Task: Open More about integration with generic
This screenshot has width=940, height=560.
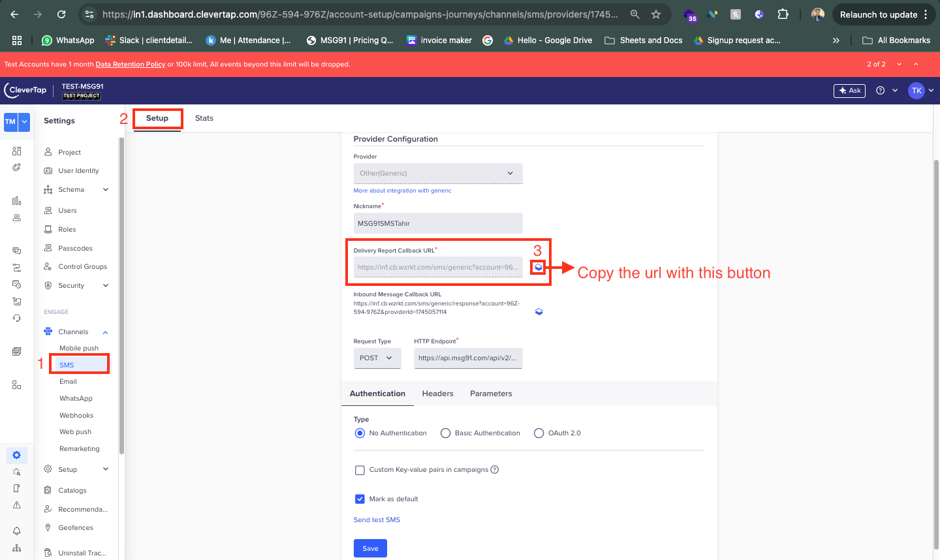Action: 402,191
